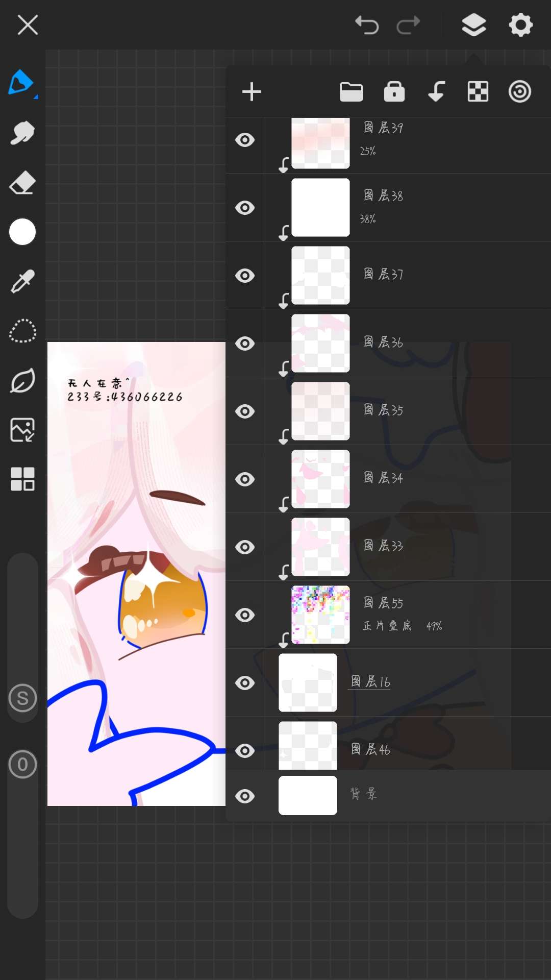Toggle visibility of 图层55
551x980 pixels.
245,615
